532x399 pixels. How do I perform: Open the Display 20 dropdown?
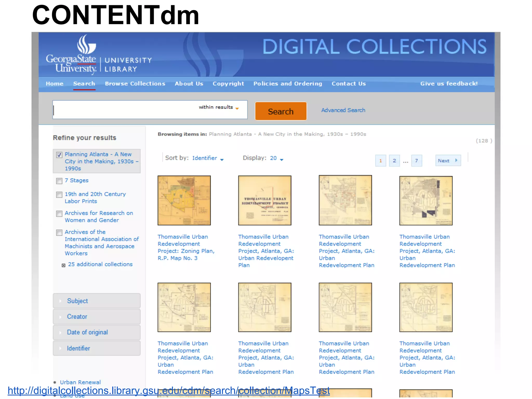tap(277, 158)
